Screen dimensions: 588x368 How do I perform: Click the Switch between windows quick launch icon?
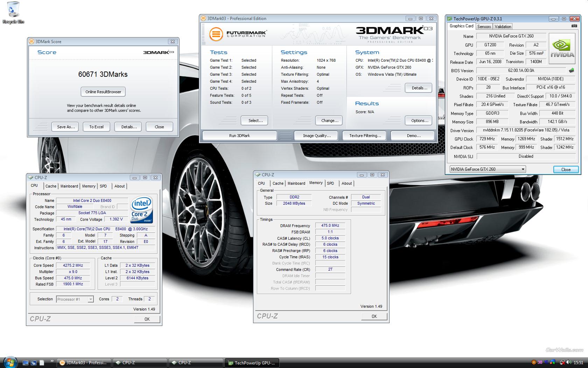coord(34,363)
